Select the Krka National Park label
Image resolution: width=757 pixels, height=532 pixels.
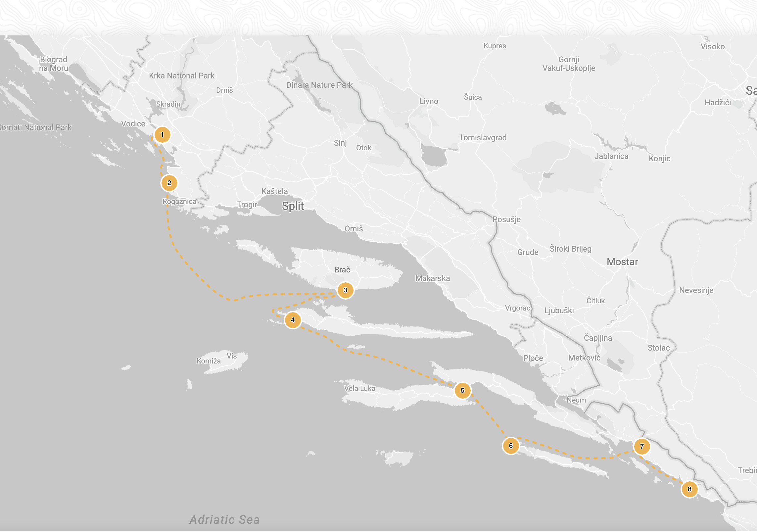(x=182, y=76)
